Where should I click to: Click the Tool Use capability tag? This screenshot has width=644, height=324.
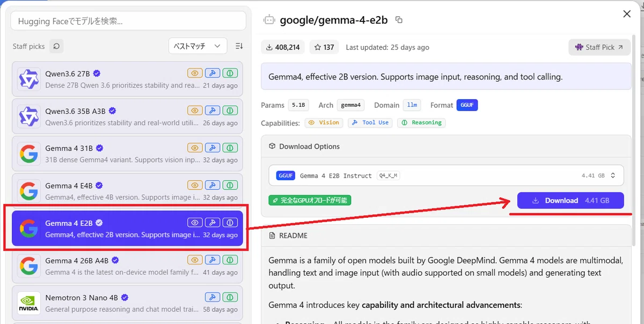(x=370, y=122)
